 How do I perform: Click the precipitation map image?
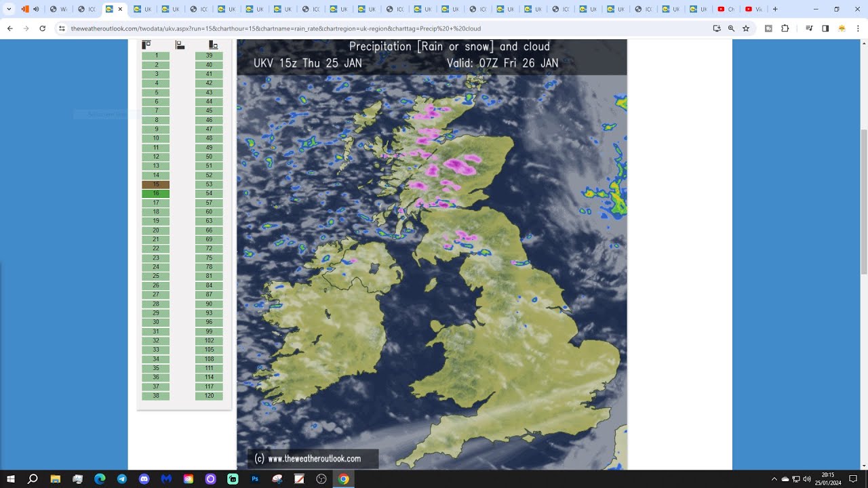432,254
